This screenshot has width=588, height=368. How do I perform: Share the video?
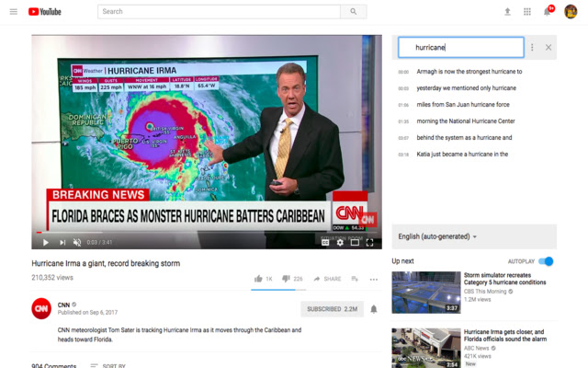pyautogui.click(x=327, y=279)
